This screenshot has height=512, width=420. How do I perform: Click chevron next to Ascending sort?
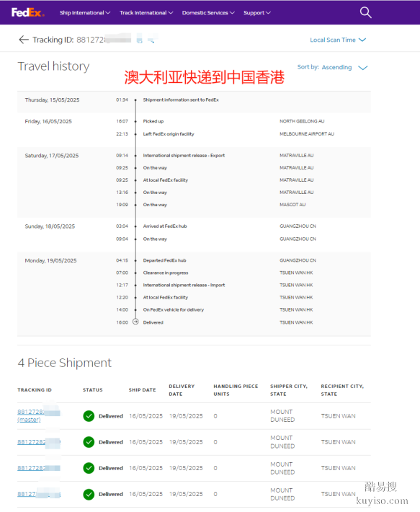(x=363, y=68)
